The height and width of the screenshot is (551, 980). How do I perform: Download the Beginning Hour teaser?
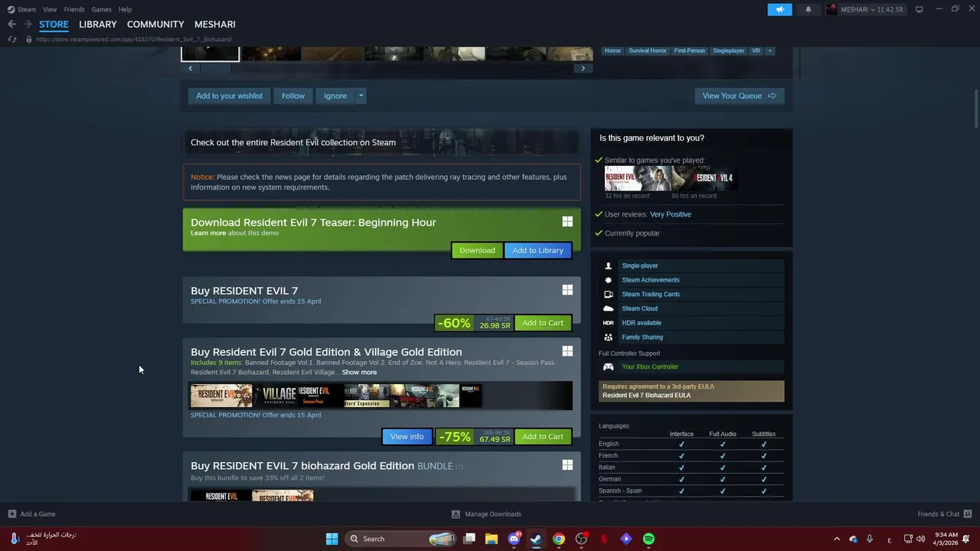(x=477, y=250)
